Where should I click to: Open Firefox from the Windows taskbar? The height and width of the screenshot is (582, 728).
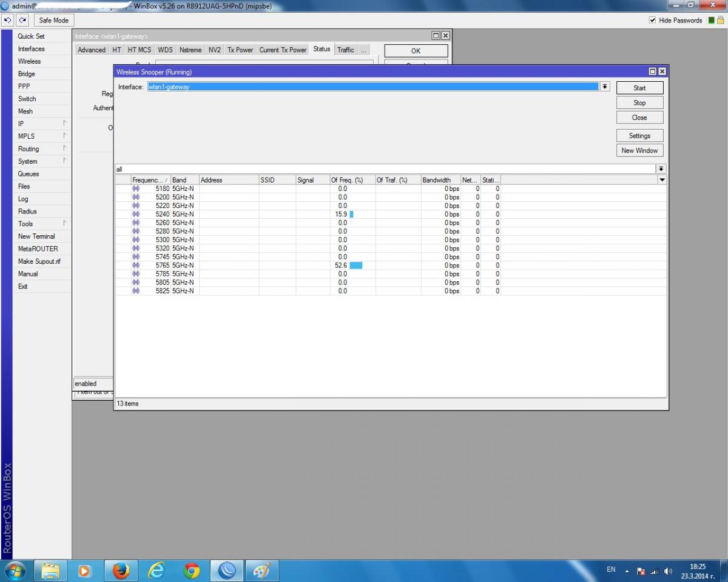121,570
